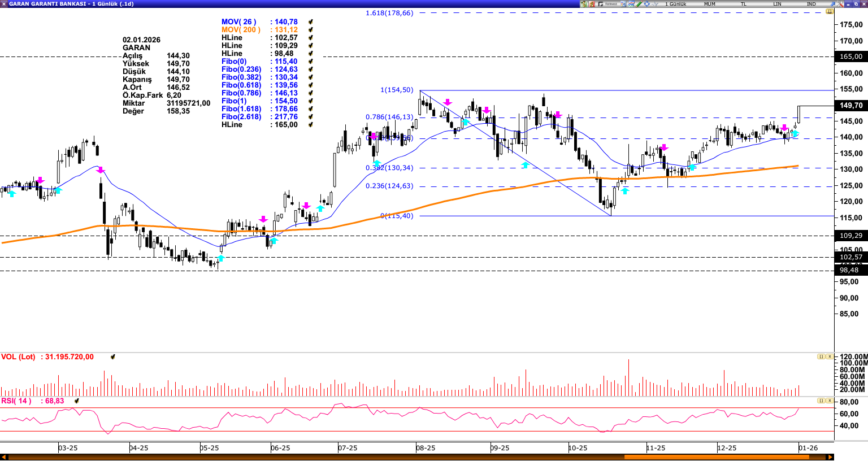This screenshot has height=461, width=868.
Task: Click the 01-26 date on time axis
Action: (x=808, y=448)
